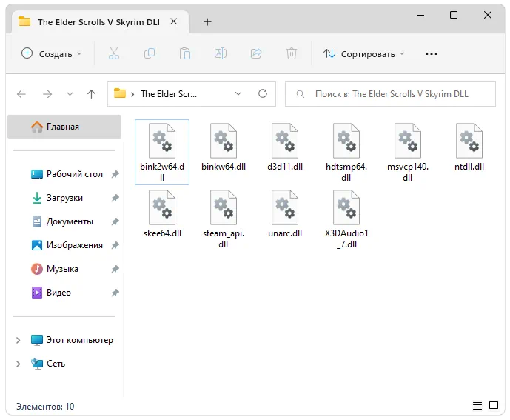Switch to large icons view icon
The width and height of the screenshot is (510, 420).
[494, 406]
